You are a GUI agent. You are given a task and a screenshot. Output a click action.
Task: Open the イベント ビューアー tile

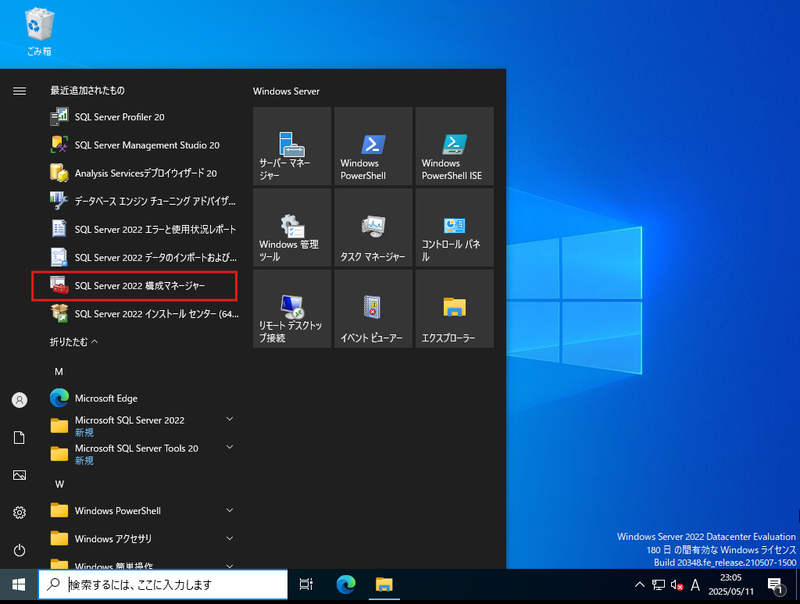373,309
